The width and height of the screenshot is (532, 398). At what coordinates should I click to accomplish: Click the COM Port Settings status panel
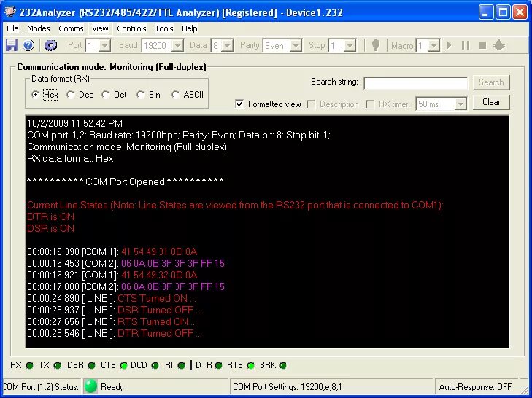click(x=332, y=387)
